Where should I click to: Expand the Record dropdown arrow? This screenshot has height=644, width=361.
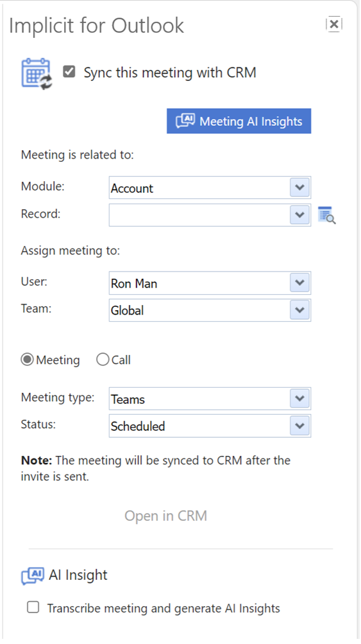[x=300, y=215]
